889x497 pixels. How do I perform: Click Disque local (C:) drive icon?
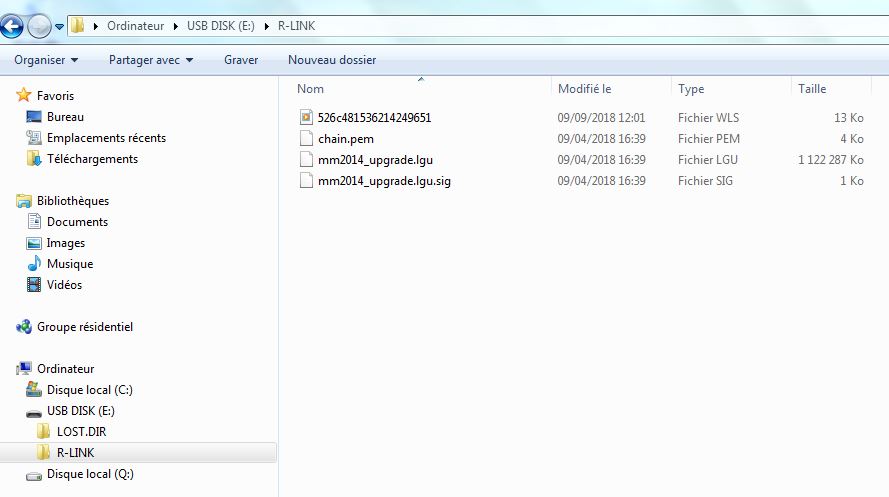[x=34, y=389]
